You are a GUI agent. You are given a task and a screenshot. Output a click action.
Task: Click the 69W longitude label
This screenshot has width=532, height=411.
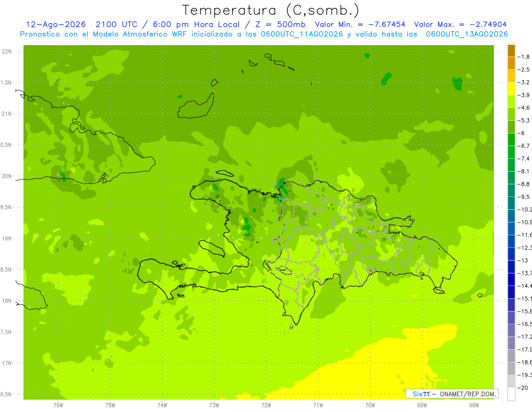pos(422,405)
